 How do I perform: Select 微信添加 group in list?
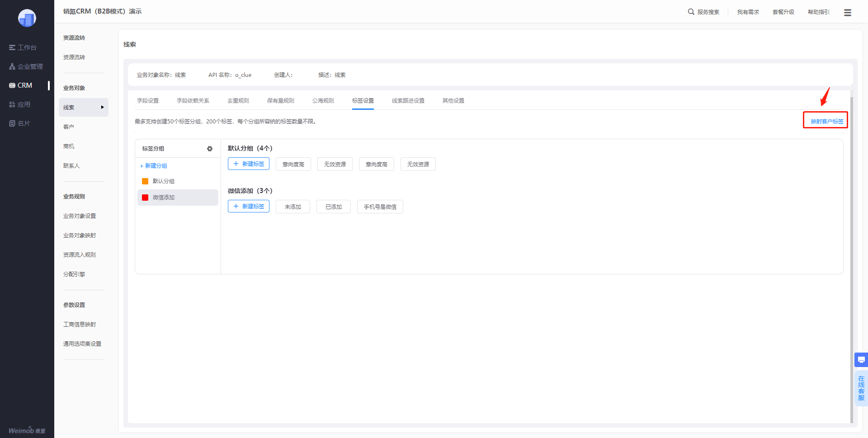pyautogui.click(x=178, y=198)
